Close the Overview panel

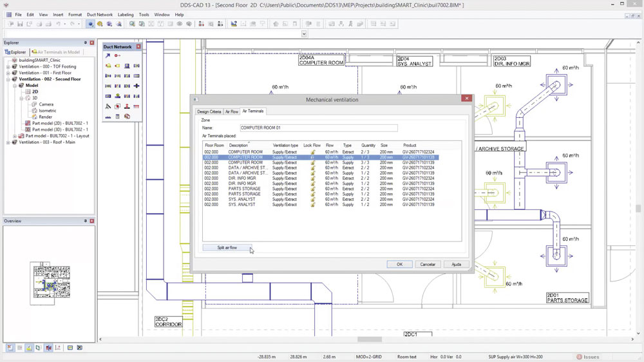[92, 221]
